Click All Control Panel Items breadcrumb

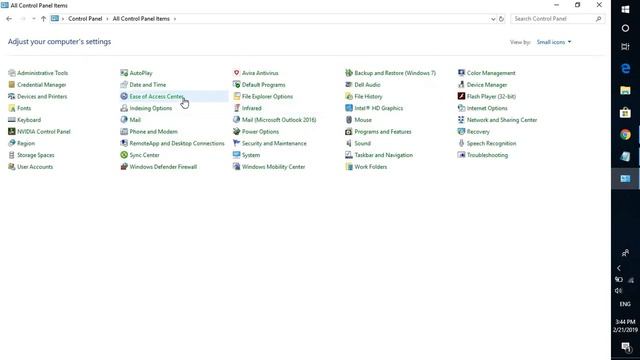tap(141, 19)
